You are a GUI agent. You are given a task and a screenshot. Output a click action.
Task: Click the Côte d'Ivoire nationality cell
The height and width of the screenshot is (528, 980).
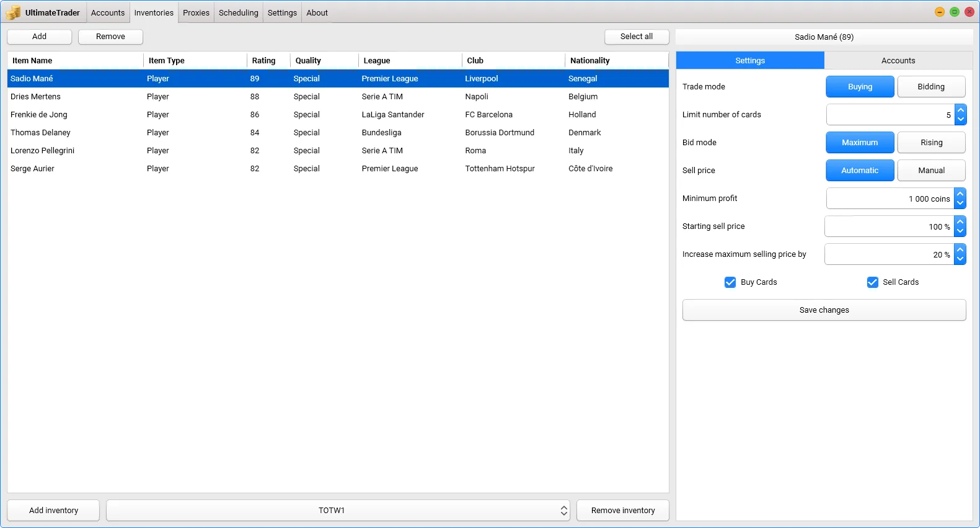point(590,169)
